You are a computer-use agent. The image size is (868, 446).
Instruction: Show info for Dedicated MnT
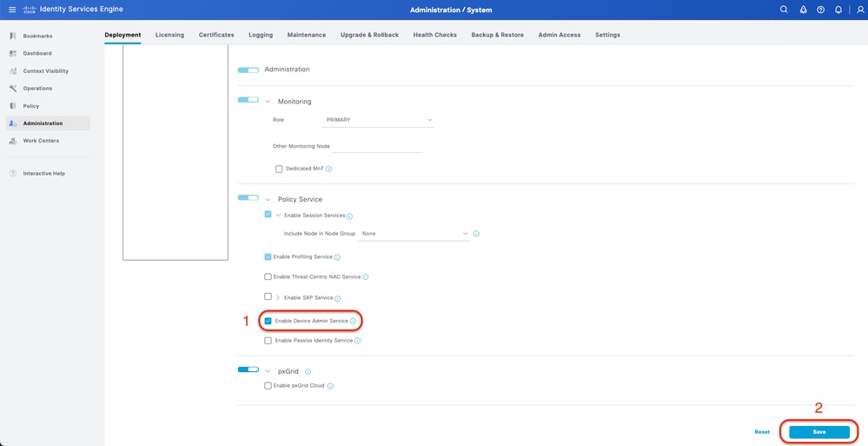click(x=328, y=169)
